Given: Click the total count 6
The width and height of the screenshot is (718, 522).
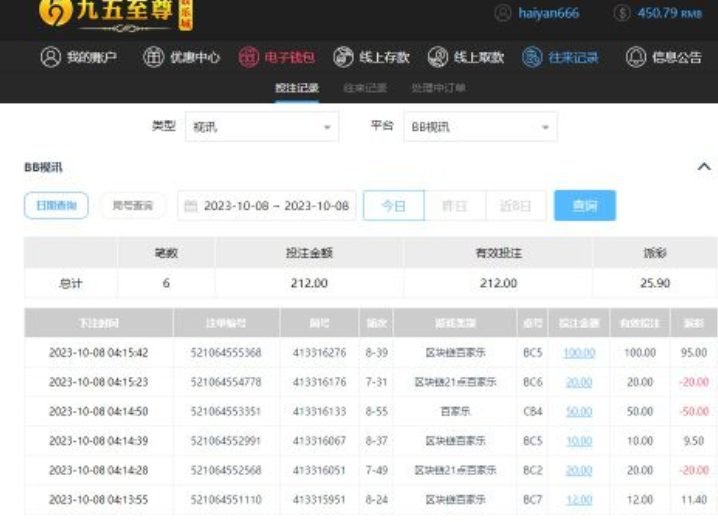Looking at the screenshot, I should [x=166, y=283].
